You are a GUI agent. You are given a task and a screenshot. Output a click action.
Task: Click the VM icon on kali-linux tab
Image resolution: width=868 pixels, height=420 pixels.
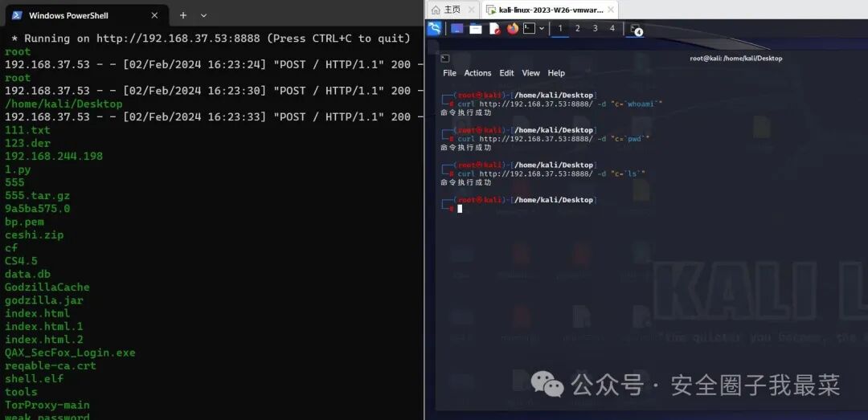click(491, 10)
